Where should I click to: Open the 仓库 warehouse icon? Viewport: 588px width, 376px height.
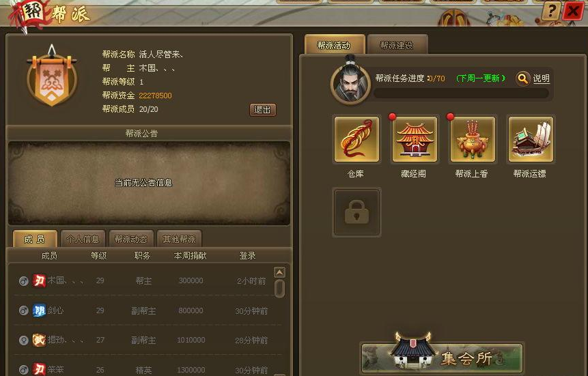click(356, 139)
